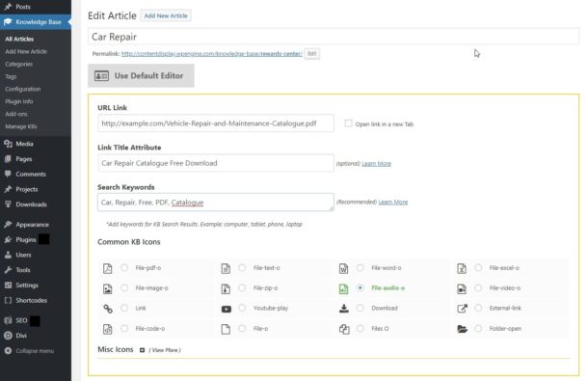Open the SEO sidebar menu
Viewport: 588px width, 381px height.
pos(21,320)
